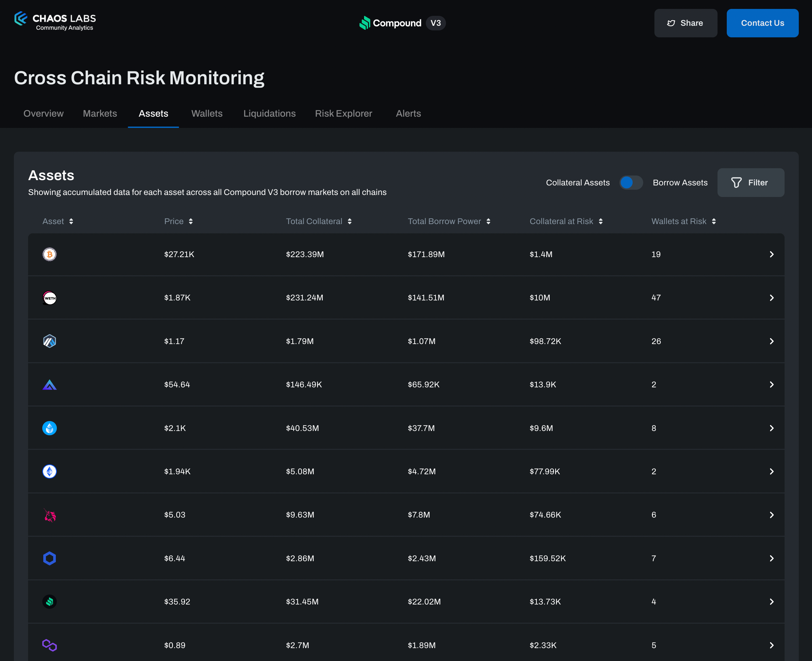Click the Bitcoin (WBTC) asset icon
Image resolution: width=812 pixels, height=661 pixels.
click(x=50, y=254)
